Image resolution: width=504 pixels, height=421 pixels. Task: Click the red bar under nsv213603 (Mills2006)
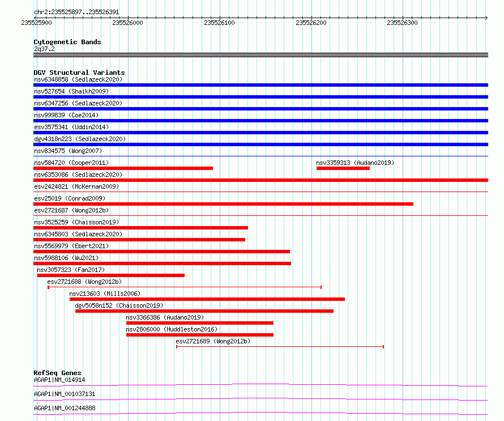(x=207, y=299)
